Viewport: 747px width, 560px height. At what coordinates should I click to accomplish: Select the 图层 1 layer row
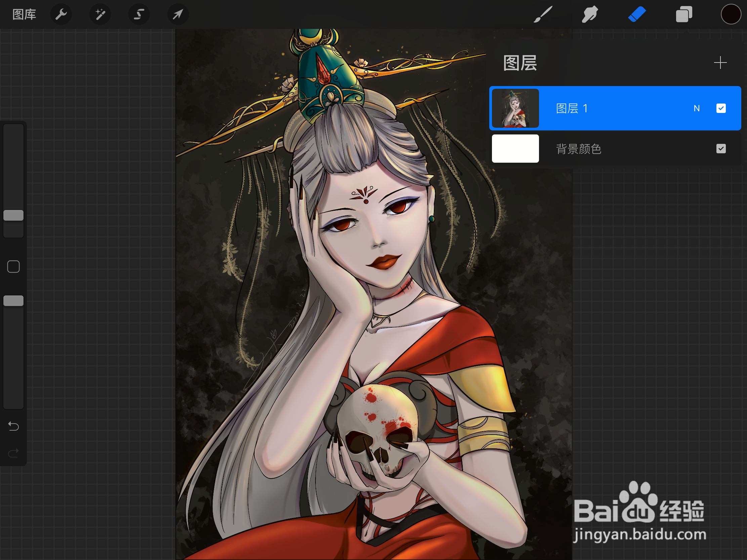tap(615, 108)
